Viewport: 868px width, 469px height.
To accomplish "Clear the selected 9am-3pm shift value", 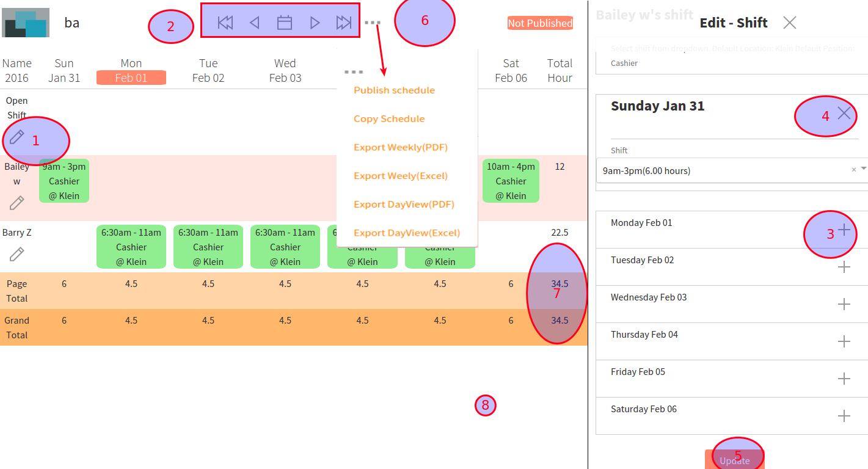I will (853, 170).
